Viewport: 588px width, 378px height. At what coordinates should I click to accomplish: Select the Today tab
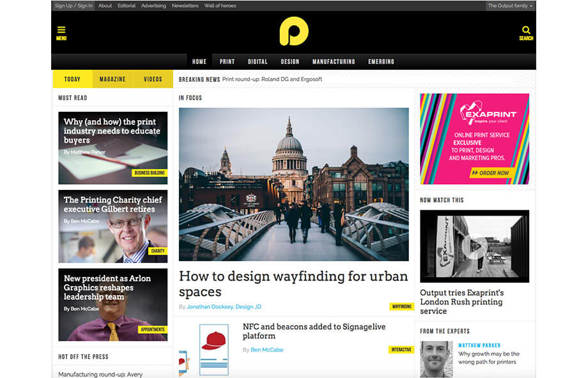coord(72,79)
